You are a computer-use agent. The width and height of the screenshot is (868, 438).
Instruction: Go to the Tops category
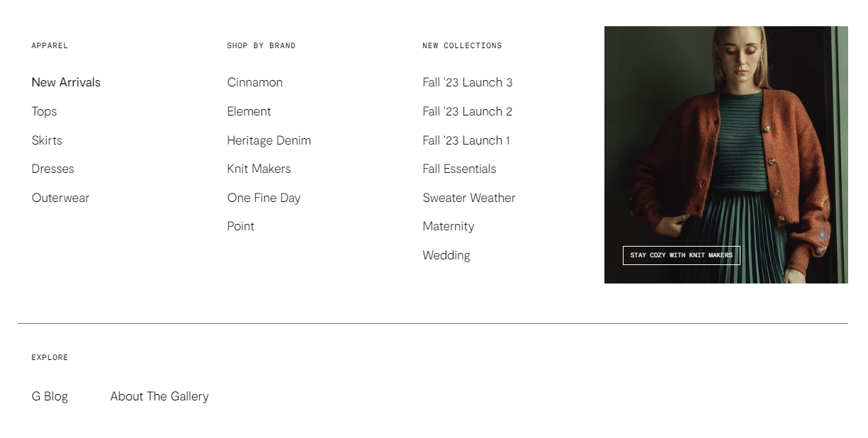coord(44,111)
